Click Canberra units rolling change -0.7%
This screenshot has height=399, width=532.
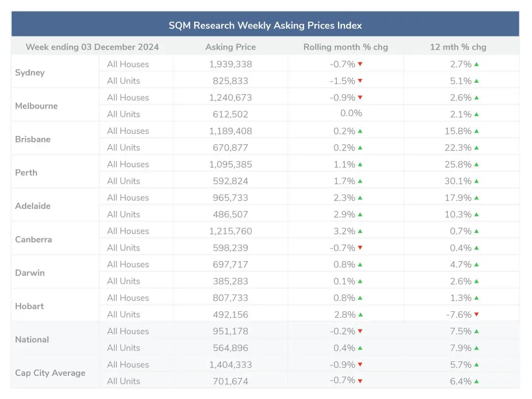click(342, 248)
